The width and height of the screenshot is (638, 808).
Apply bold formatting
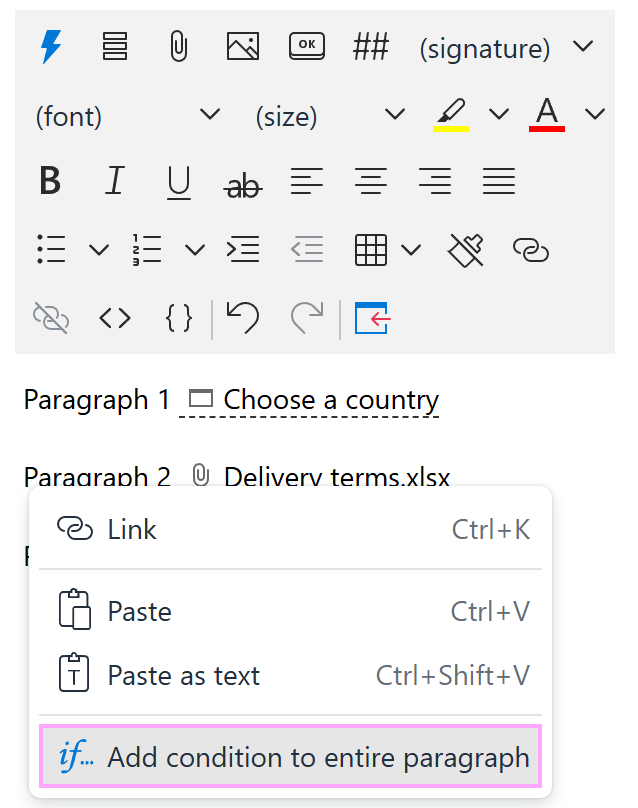point(50,181)
